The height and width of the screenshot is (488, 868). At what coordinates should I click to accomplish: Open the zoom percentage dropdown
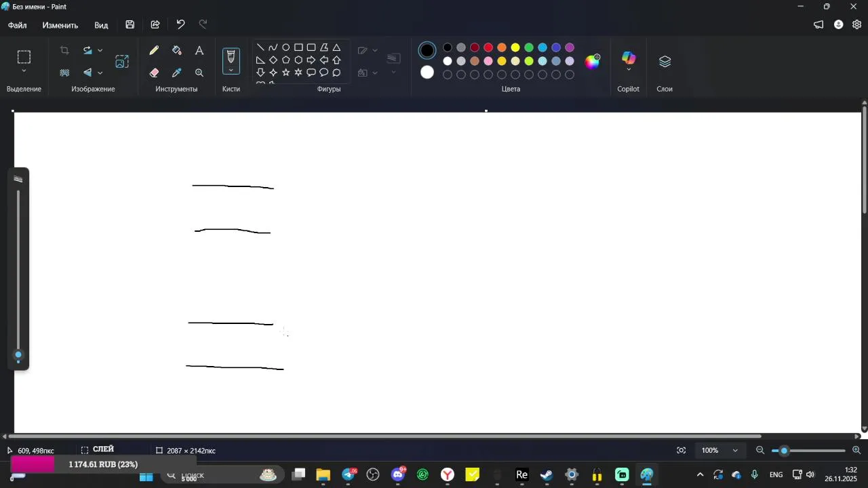(x=735, y=450)
